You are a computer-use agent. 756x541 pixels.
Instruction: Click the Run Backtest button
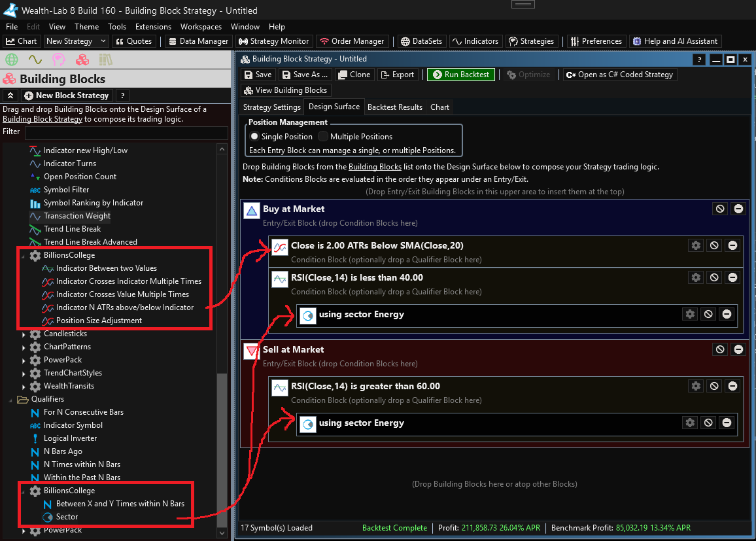(460, 75)
